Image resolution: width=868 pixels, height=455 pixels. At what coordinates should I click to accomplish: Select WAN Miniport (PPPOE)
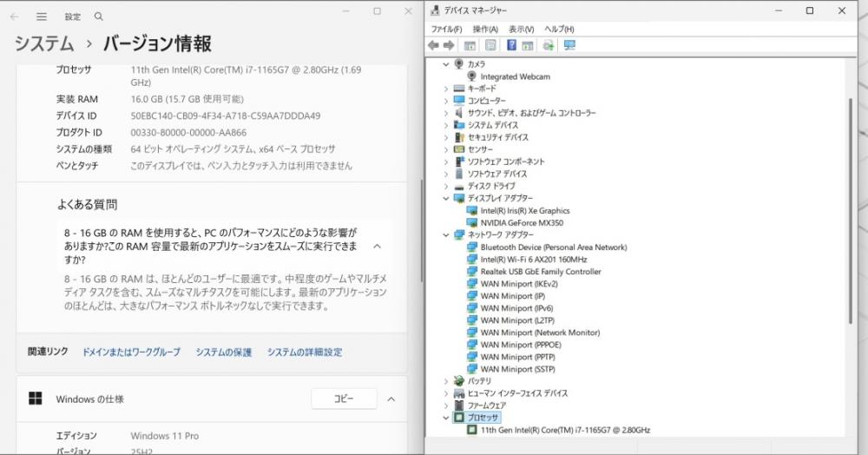point(520,345)
